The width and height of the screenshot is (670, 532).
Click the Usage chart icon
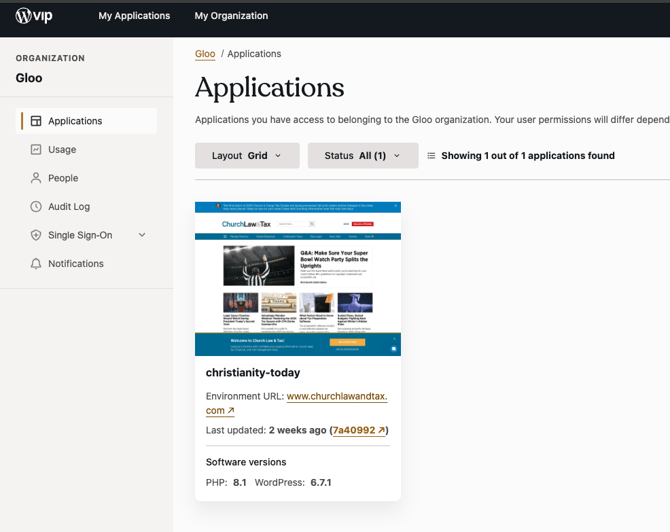[x=36, y=150]
